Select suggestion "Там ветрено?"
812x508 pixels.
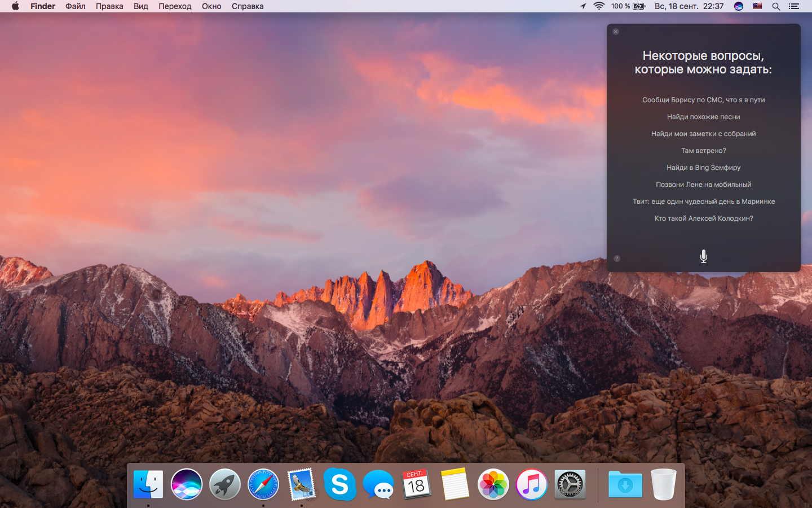click(703, 151)
